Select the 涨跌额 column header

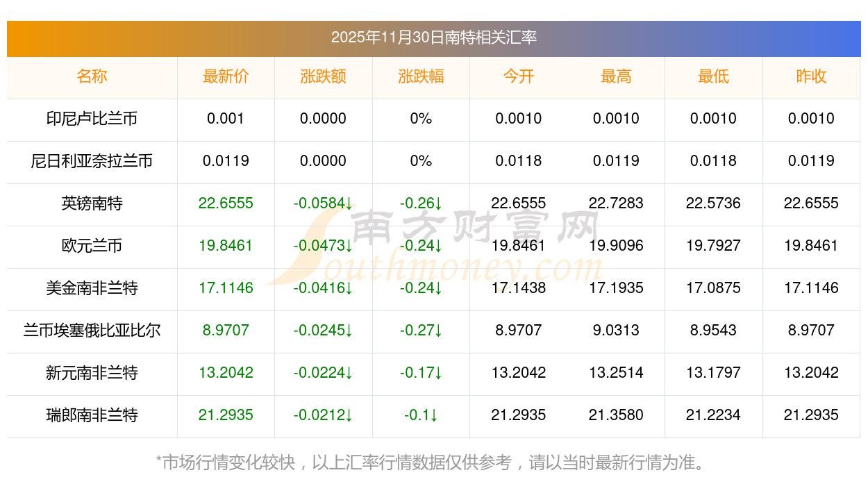[x=324, y=76]
